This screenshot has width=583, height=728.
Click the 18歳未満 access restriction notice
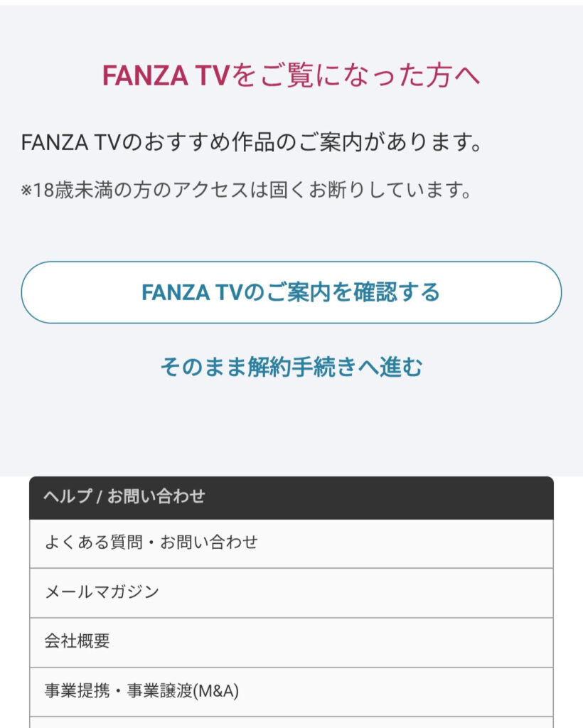(247, 191)
